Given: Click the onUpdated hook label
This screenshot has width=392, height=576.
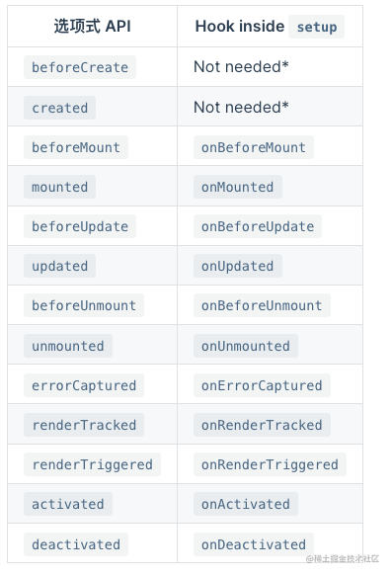Looking at the screenshot, I should point(238,266).
